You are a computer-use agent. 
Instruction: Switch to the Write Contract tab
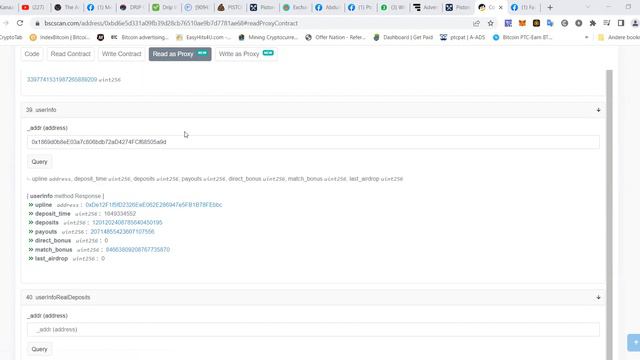point(121,54)
